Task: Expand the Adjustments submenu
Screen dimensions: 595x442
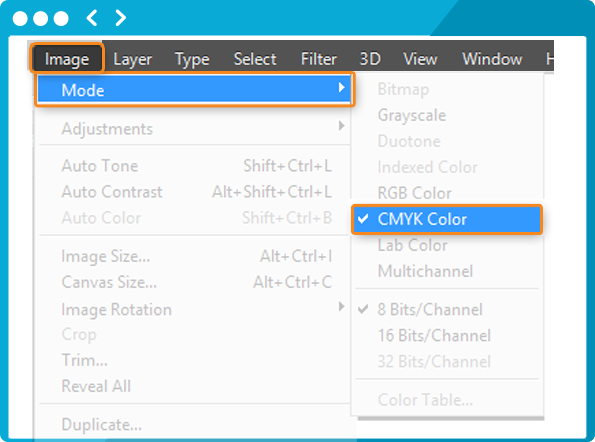Action: (194, 129)
